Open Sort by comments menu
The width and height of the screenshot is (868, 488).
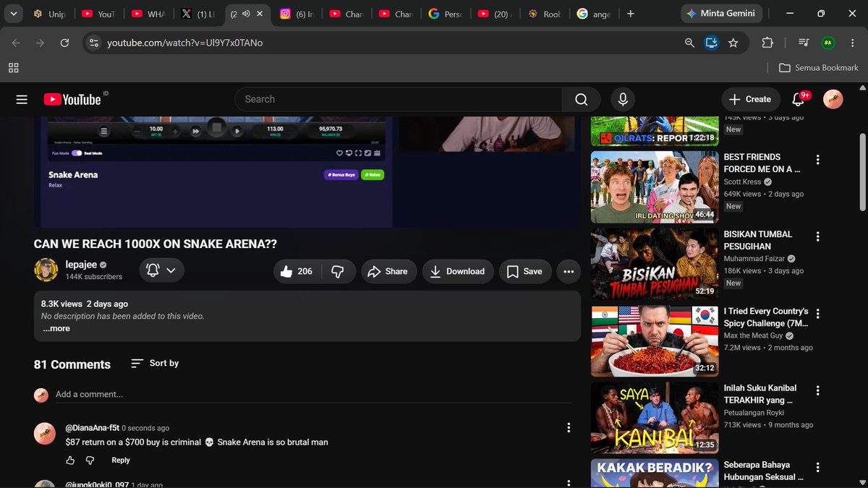[x=155, y=363]
